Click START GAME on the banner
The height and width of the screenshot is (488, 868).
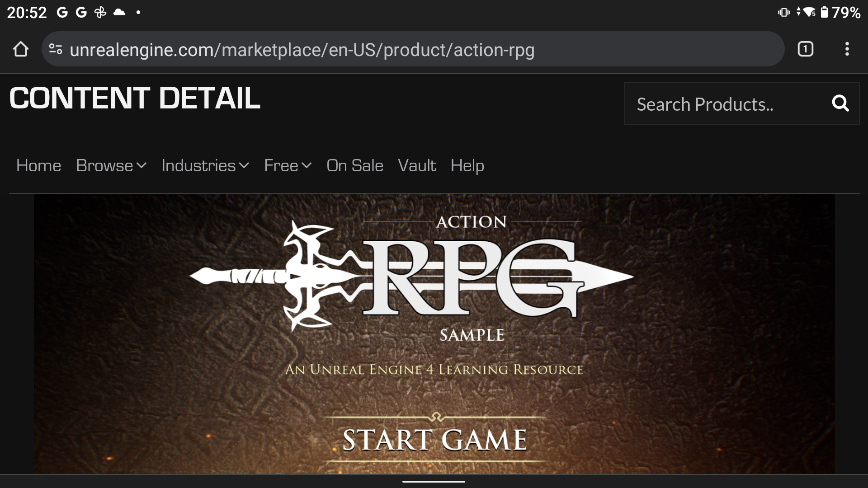[x=434, y=440]
